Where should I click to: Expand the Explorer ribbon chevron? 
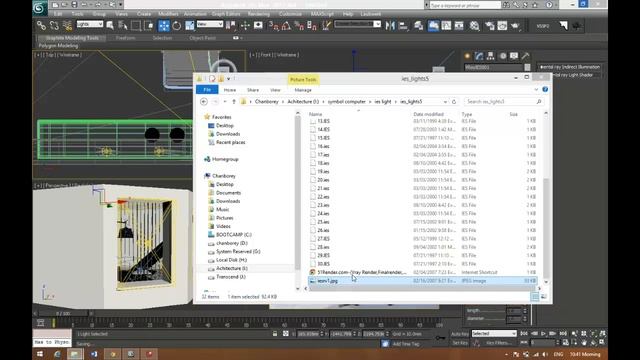536,90
